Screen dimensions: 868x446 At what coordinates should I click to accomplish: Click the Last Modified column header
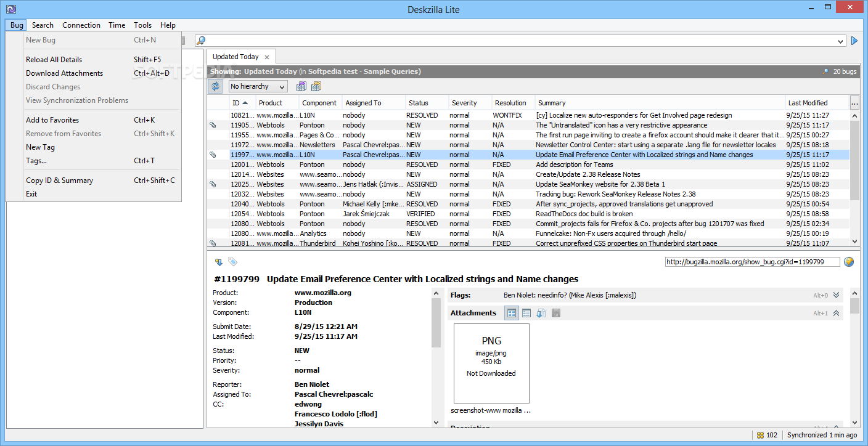(x=817, y=103)
